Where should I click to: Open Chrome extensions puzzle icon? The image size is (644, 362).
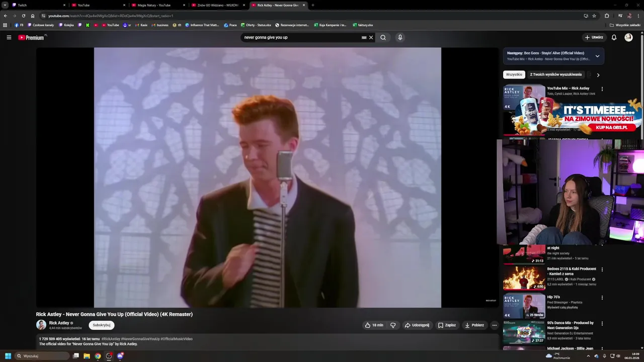point(607,16)
